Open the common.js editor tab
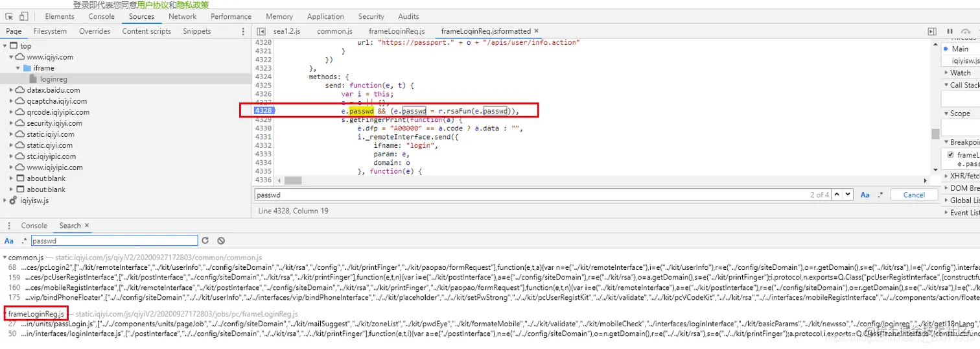Image resolution: width=980 pixels, height=349 pixels. 334,31
